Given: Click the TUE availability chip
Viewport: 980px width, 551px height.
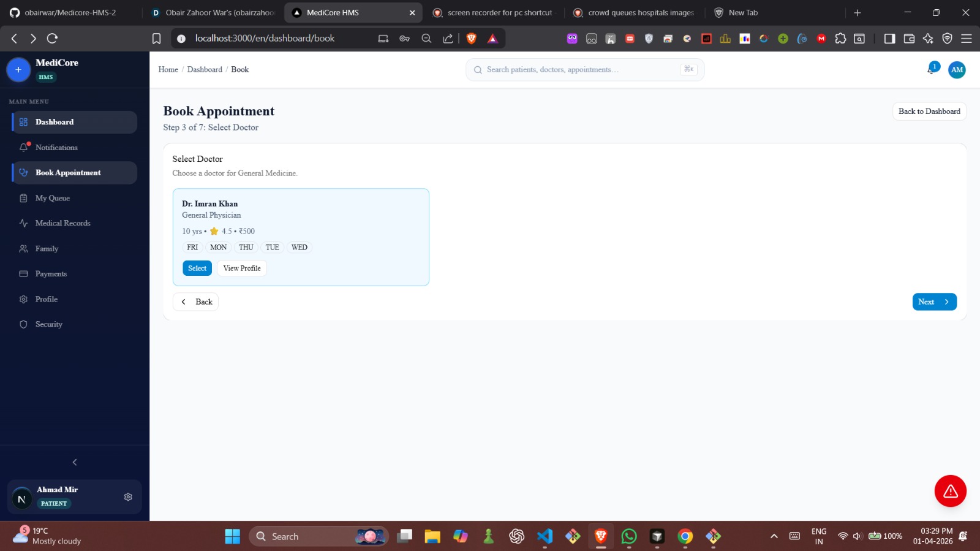Looking at the screenshot, I should (273, 248).
